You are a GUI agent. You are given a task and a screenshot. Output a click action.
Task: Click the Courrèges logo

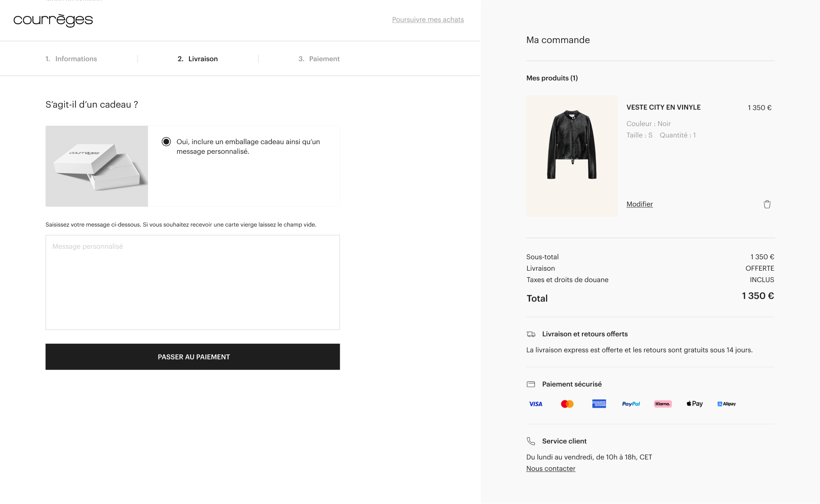pos(53,20)
